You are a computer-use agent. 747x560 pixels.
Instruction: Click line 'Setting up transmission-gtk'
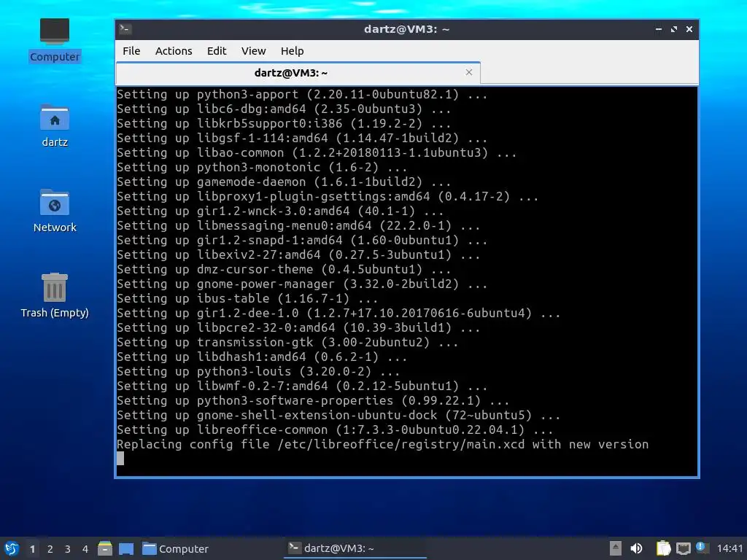point(287,343)
